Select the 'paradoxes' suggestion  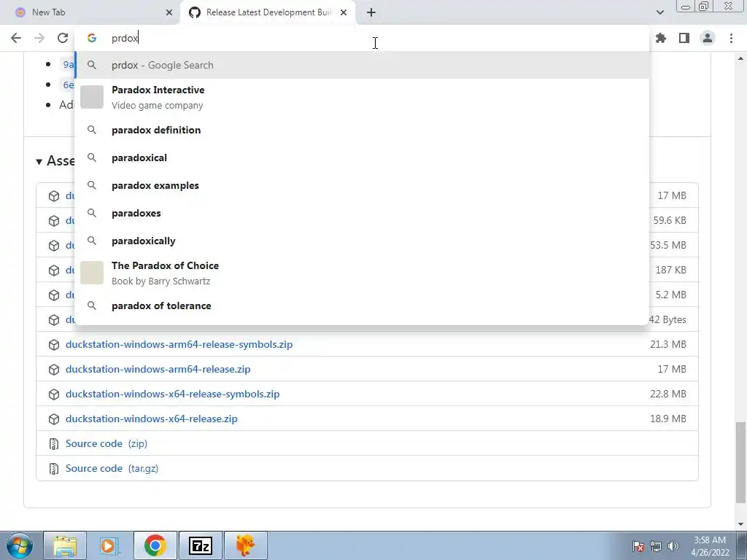tap(362, 213)
